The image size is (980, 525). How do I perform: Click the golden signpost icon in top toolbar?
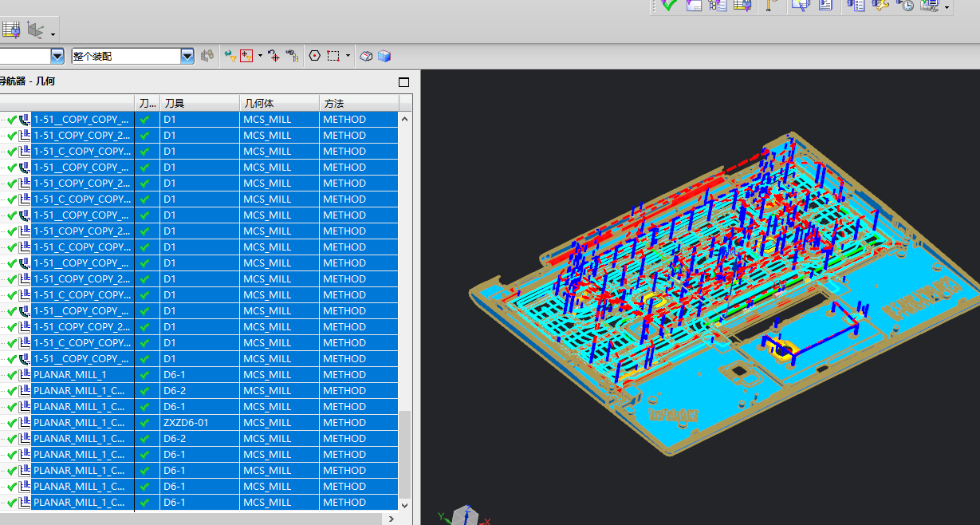(x=771, y=5)
